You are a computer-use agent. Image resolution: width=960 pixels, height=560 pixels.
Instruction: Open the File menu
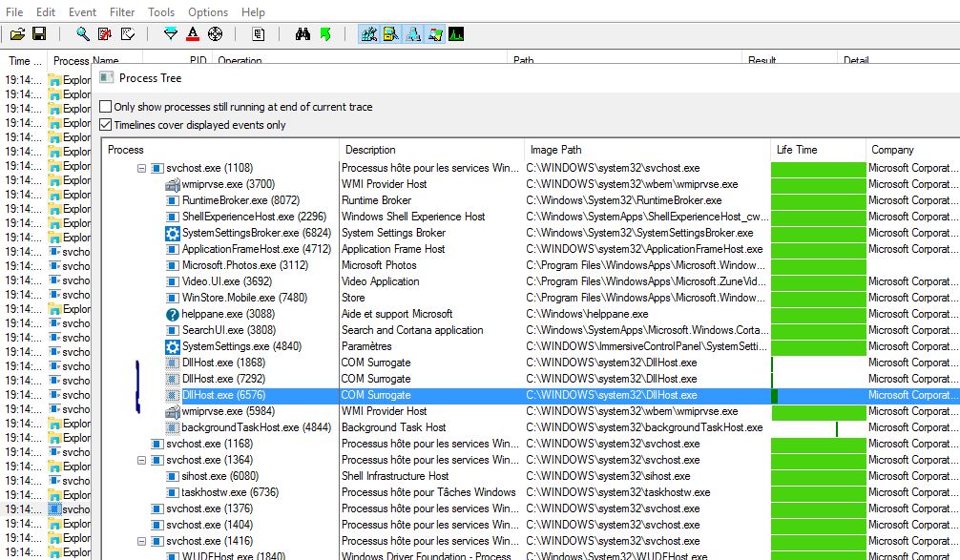[14, 12]
